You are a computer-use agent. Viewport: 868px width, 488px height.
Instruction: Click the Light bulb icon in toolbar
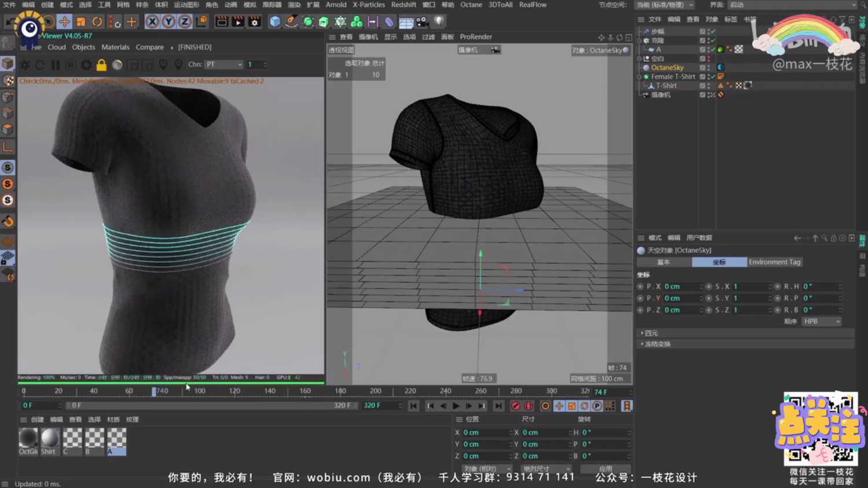point(439,22)
